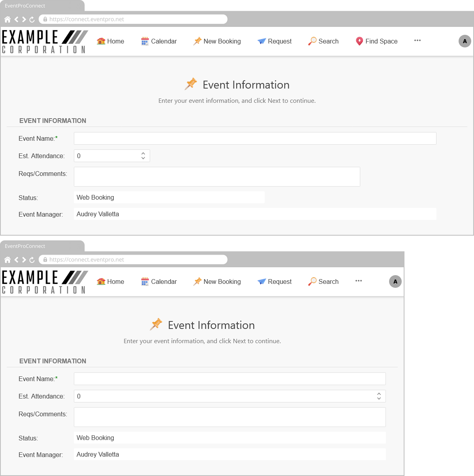Screen dimensions: 474x476
Task: Click Home icon in top window navbar
Action: tap(101, 41)
